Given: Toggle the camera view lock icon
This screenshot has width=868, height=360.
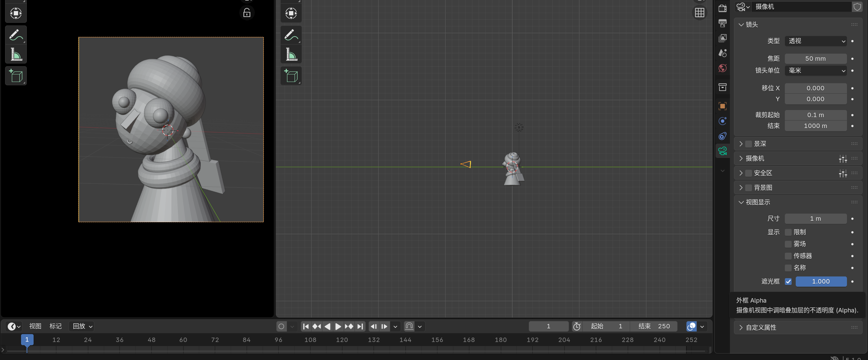Looking at the screenshot, I should [247, 13].
